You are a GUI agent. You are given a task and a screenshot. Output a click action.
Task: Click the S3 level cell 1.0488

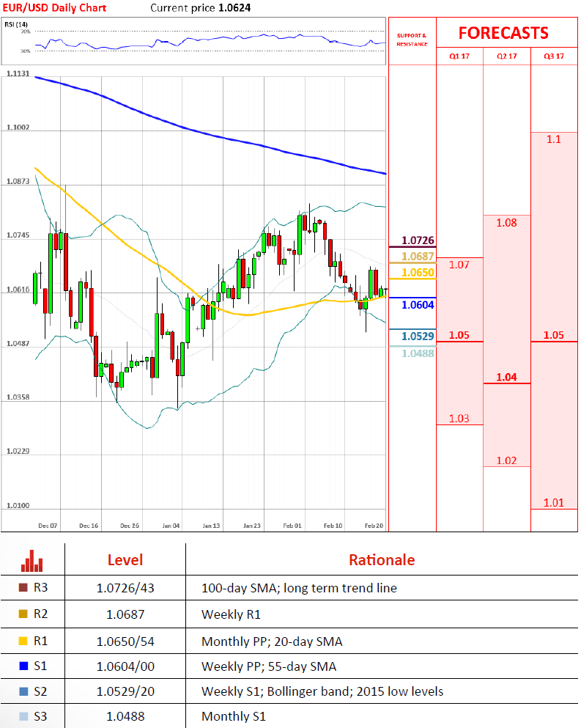(125, 717)
